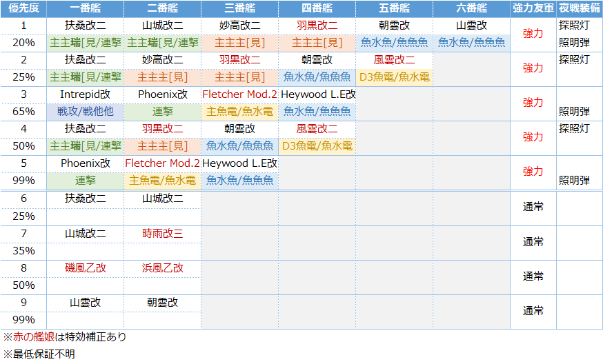Screen dimensions: 603x364
Task: Click the 優先度 column header
Action: coord(23,8)
